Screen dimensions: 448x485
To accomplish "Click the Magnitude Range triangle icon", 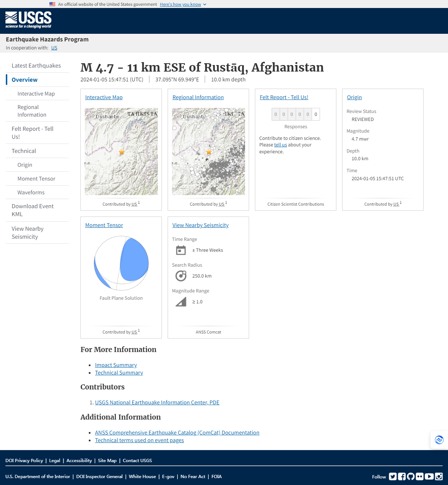I will (181, 302).
